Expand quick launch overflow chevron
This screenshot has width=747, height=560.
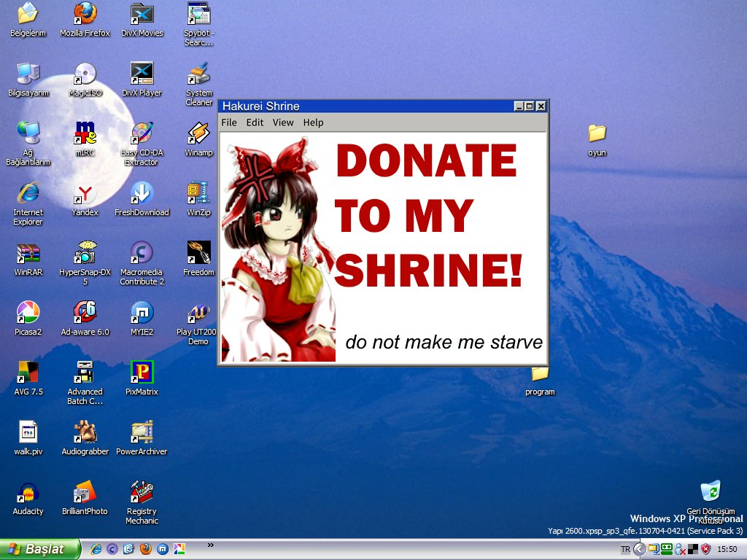(x=211, y=545)
